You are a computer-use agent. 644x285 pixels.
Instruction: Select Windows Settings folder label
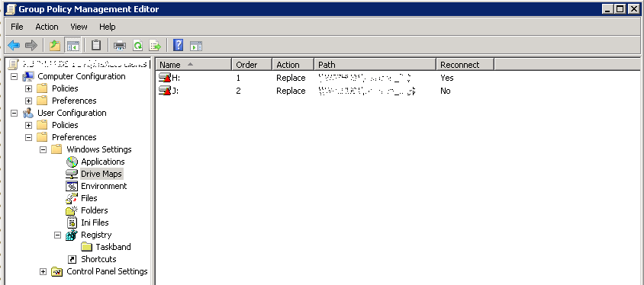[99, 149]
